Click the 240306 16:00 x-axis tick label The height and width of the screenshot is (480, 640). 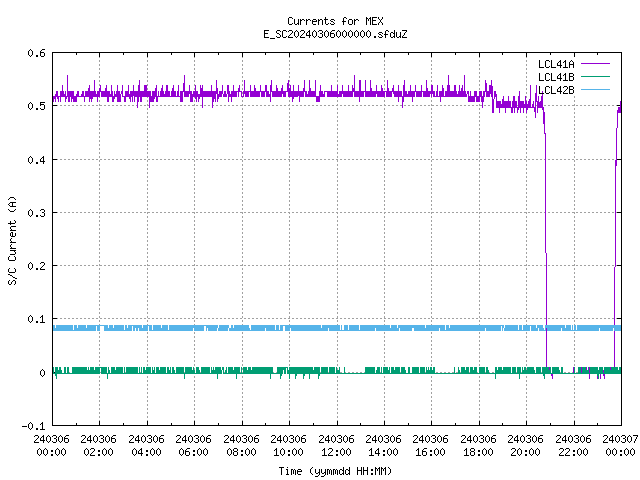[x=431, y=446]
